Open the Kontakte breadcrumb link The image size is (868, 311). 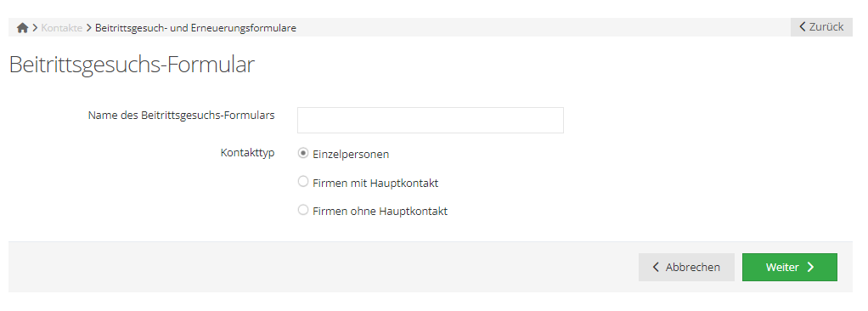(x=61, y=28)
